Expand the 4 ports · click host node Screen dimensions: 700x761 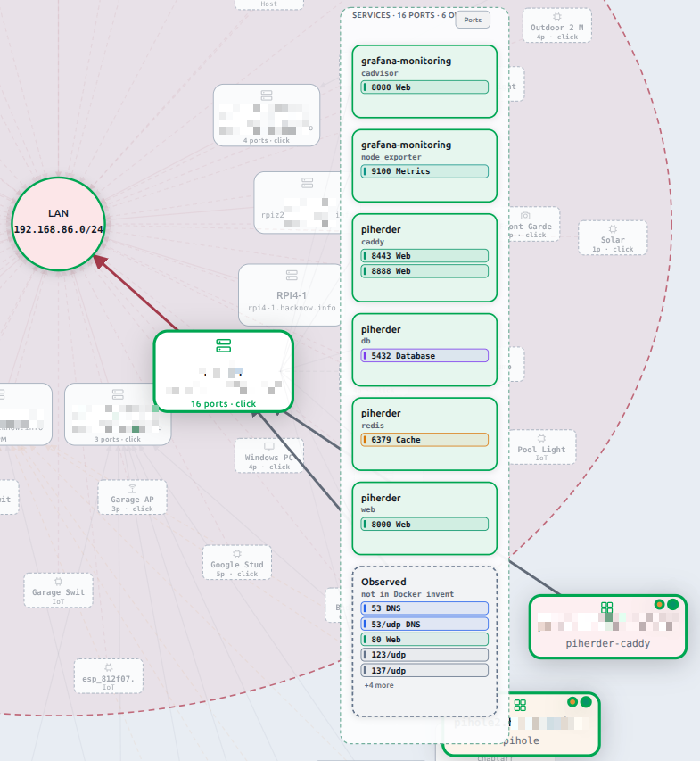267,140
